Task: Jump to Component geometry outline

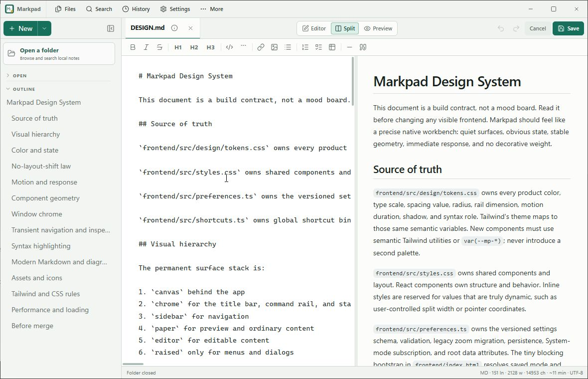Action: click(x=45, y=198)
